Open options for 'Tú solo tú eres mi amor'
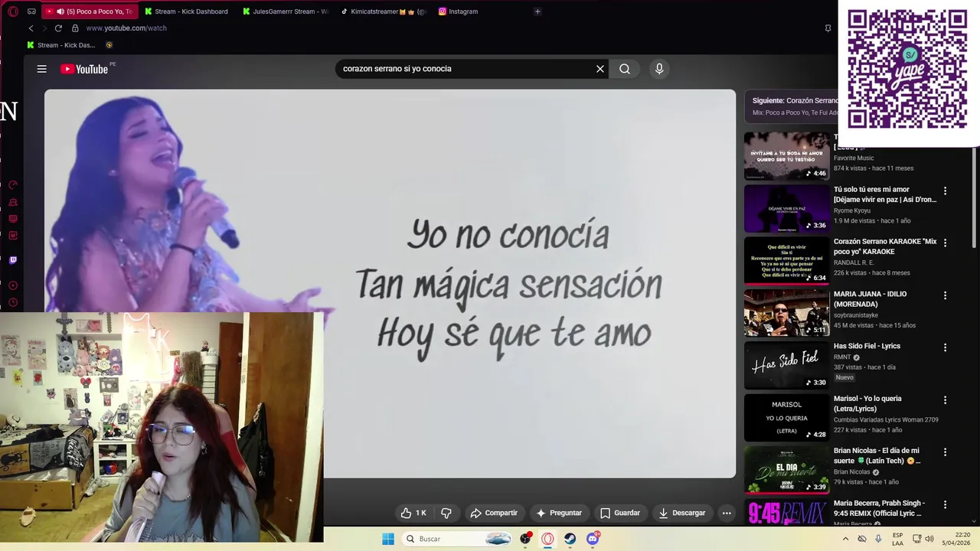This screenshot has height=551, width=980. click(945, 191)
